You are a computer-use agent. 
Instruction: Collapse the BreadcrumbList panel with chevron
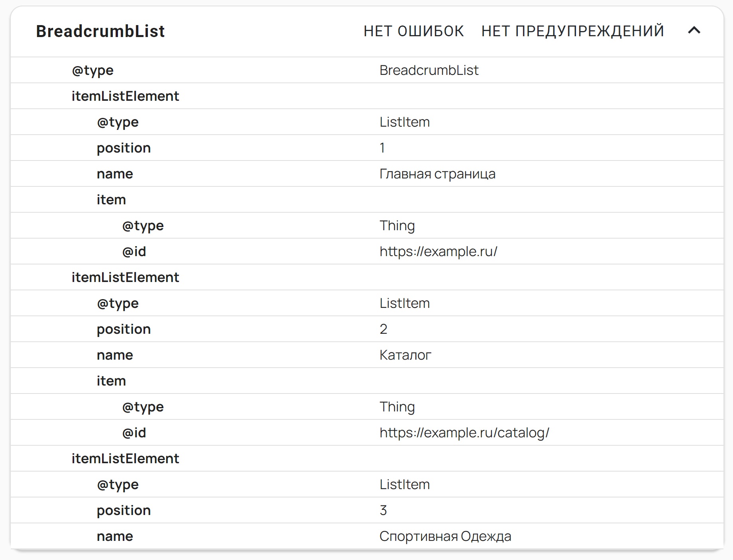click(x=694, y=31)
